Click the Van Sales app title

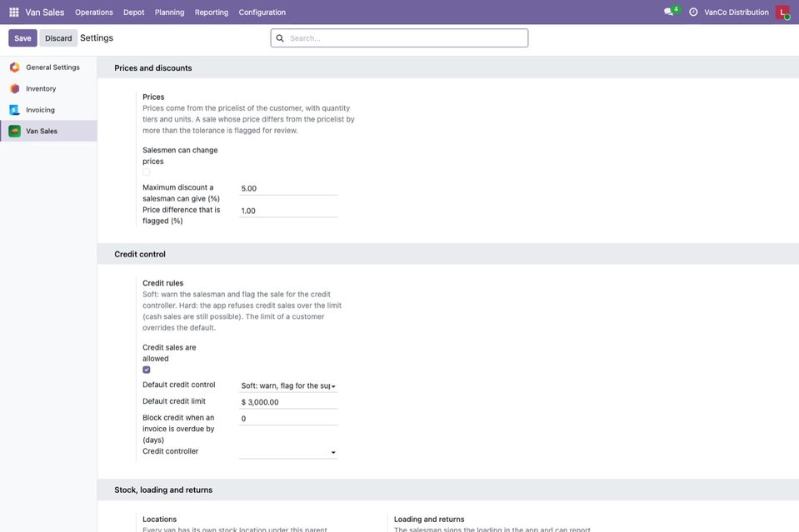(x=45, y=12)
